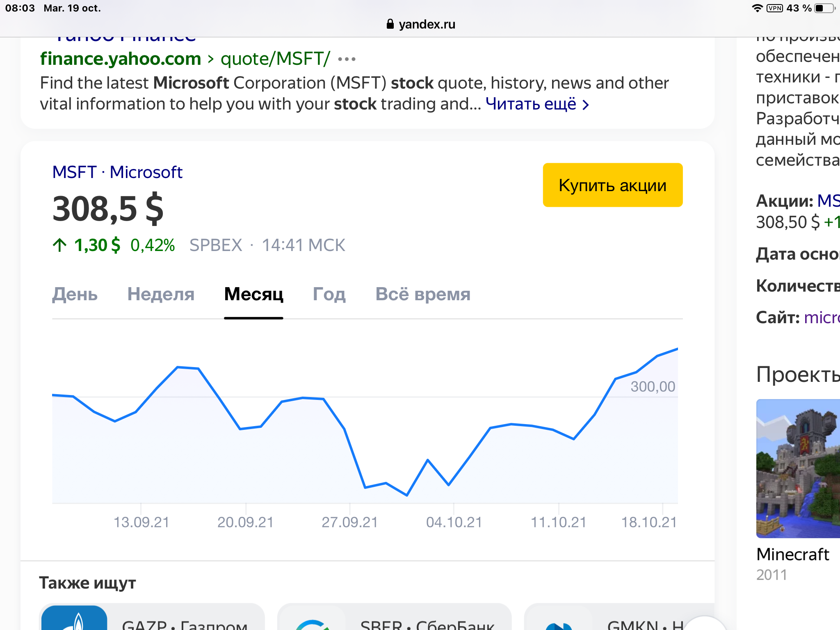Image resolution: width=840 pixels, height=630 pixels.
Task: Switch chart to Неделя tab
Action: coord(161,294)
